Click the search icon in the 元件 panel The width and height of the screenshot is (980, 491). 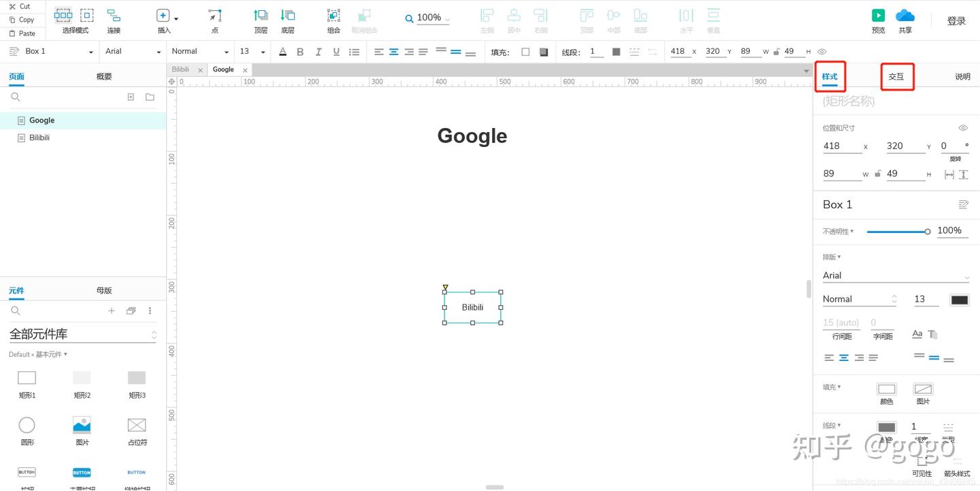[16, 311]
